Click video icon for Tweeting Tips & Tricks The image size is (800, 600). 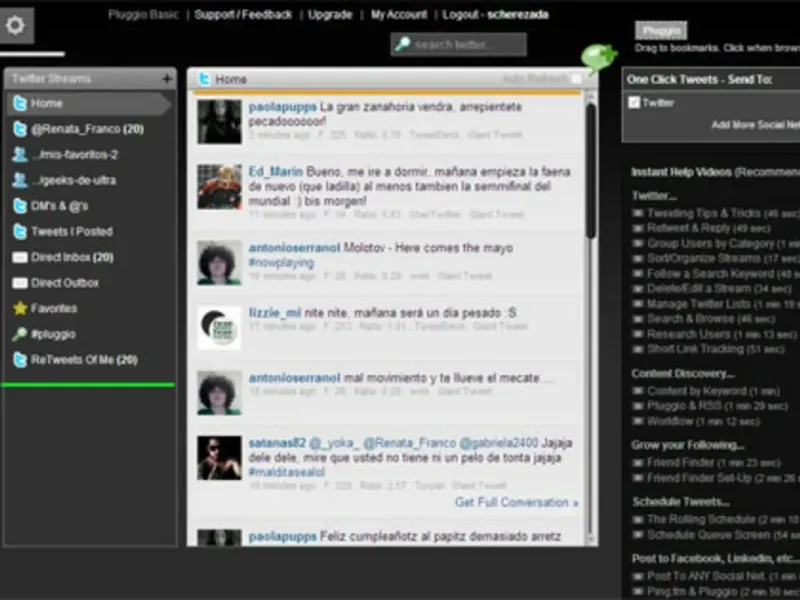(638, 213)
